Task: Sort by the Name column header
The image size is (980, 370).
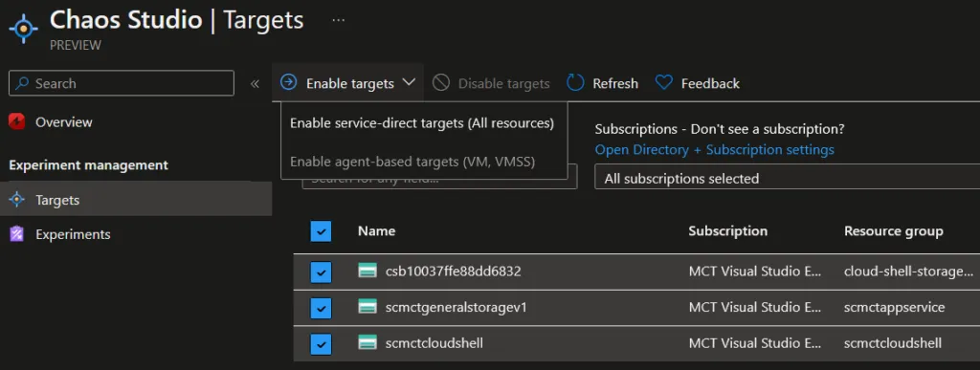Action: coord(376,230)
